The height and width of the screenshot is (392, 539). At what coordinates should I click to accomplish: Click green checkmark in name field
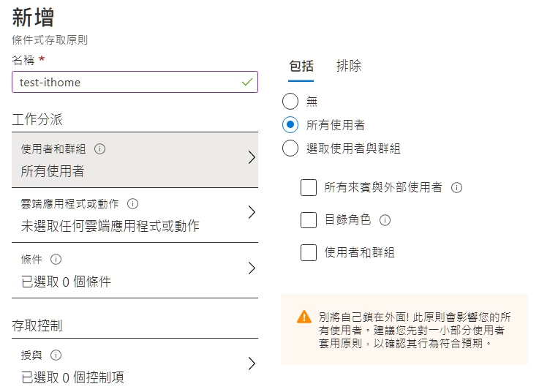pyautogui.click(x=247, y=82)
